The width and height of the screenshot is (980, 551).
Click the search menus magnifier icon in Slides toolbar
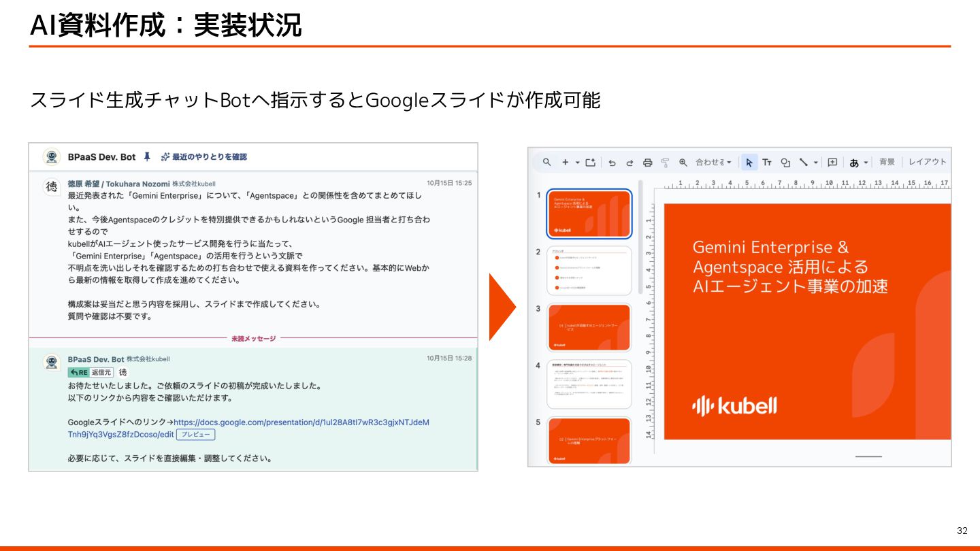click(x=546, y=162)
